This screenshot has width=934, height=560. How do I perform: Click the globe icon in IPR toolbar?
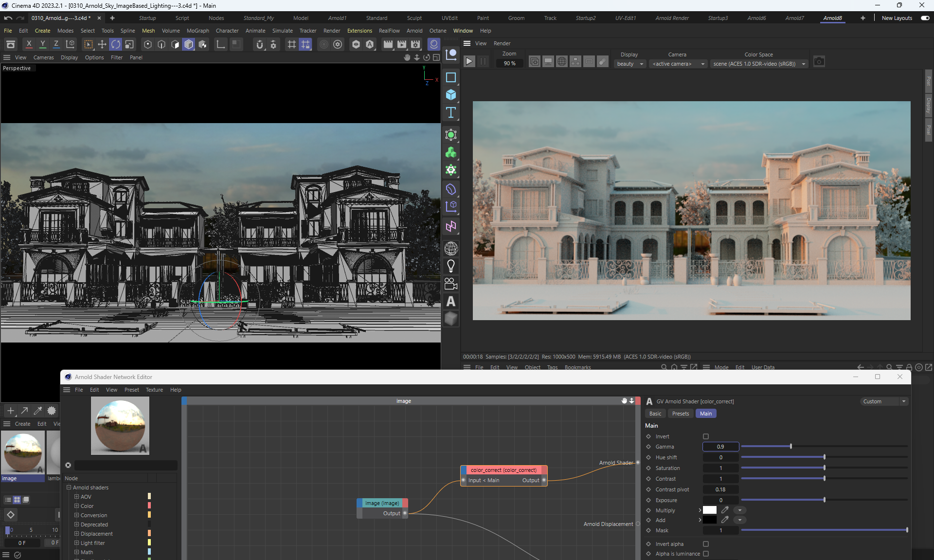pyautogui.click(x=561, y=62)
